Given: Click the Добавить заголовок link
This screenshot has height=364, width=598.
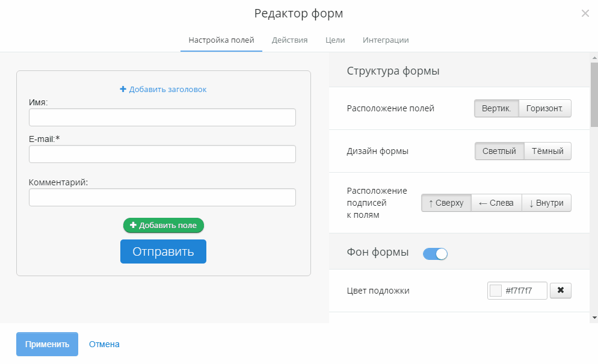Looking at the screenshot, I should tap(163, 89).
